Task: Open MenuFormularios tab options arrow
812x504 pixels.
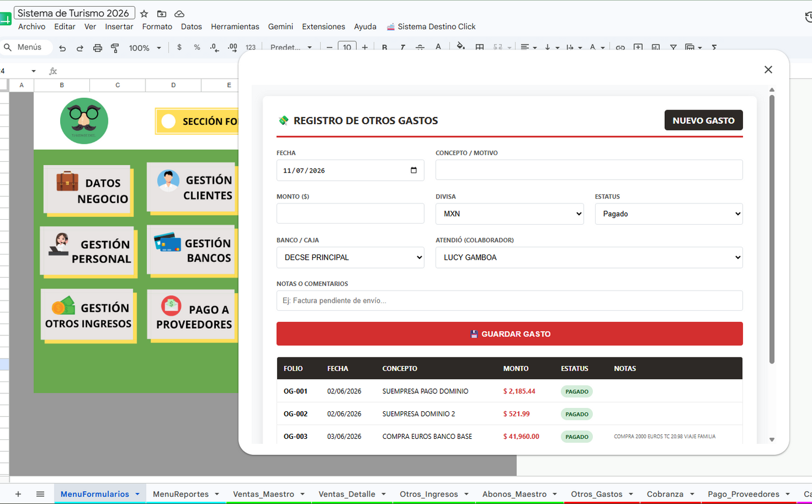Action: pyautogui.click(x=137, y=494)
